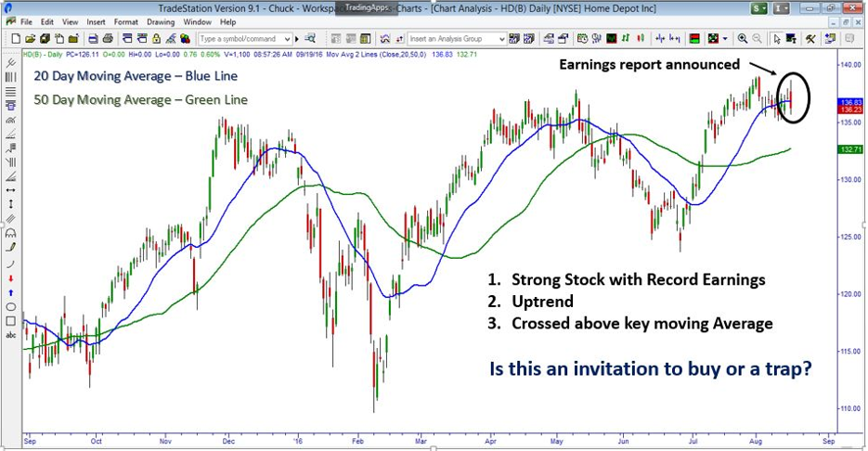This screenshot has width=868, height=451.
Task: Select the abc text drawing tool
Action: click(x=10, y=335)
